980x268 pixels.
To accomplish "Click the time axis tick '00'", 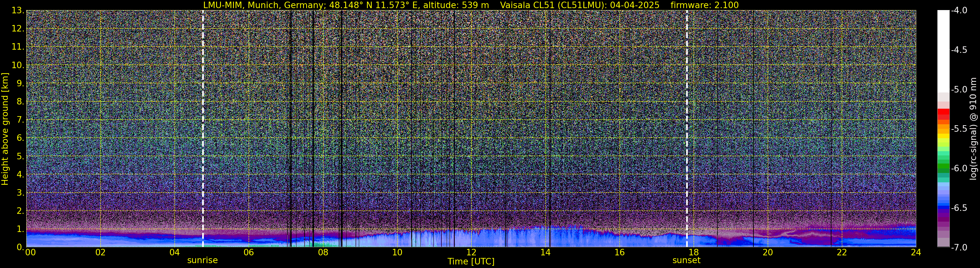I will (x=31, y=252).
